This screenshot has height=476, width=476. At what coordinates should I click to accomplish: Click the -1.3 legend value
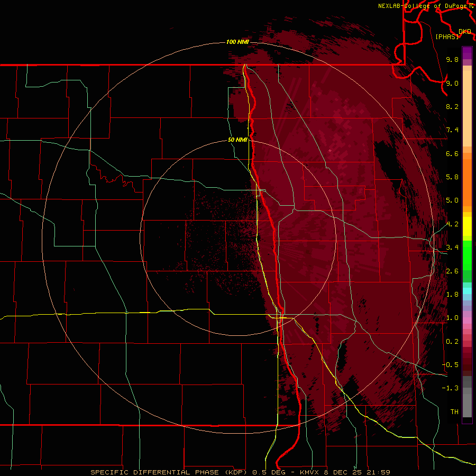click(x=450, y=388)
